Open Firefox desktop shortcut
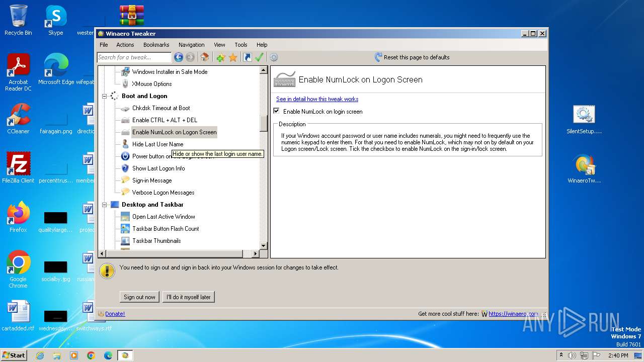This screenshot has width=644, height=362. coord(18,217)
